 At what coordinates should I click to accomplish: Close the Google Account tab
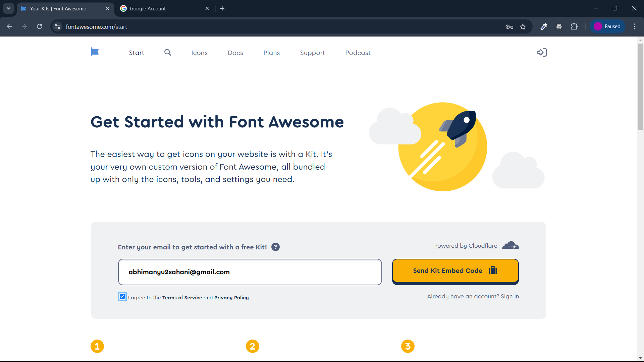207,8
